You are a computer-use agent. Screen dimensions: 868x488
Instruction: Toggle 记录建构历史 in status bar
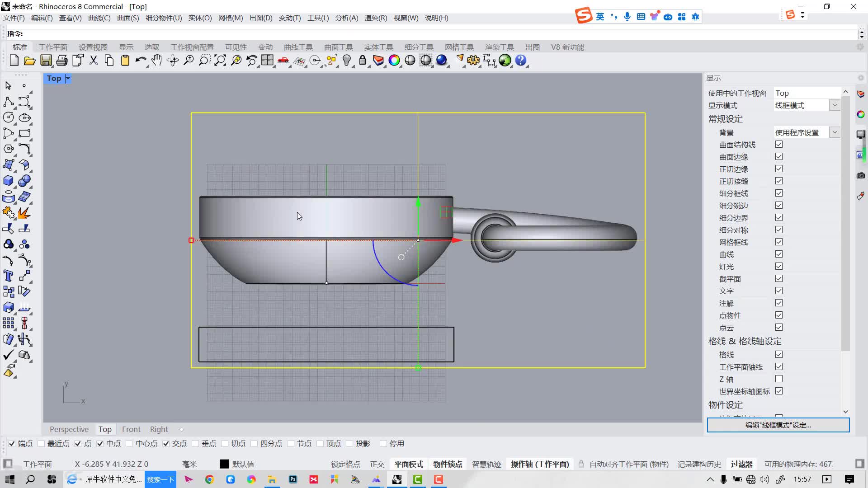point(699,465)
